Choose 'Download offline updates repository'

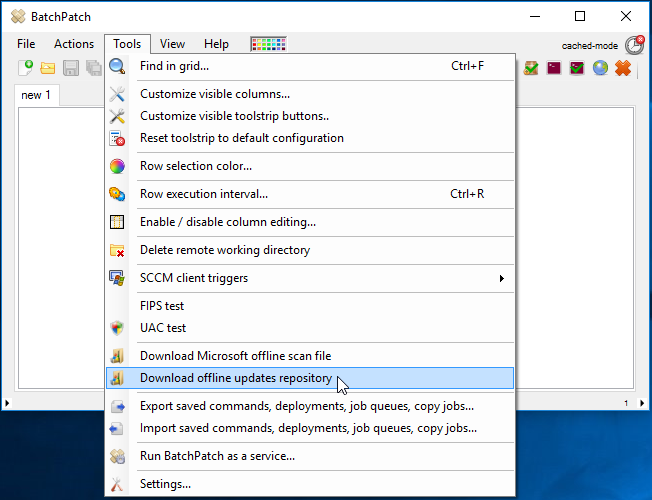coord(310,378)
